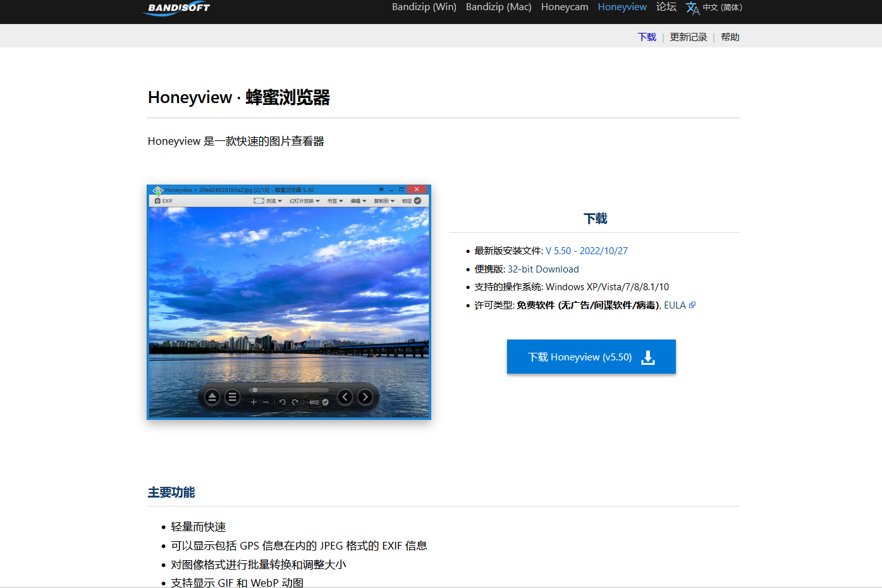Click the list item about JPEG EXIF 信息

coord(299,546)
